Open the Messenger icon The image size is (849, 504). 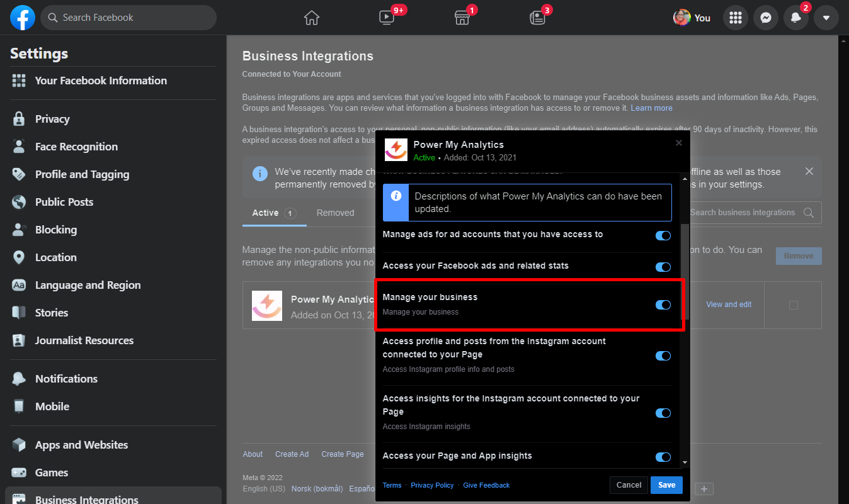pos(765,18)
